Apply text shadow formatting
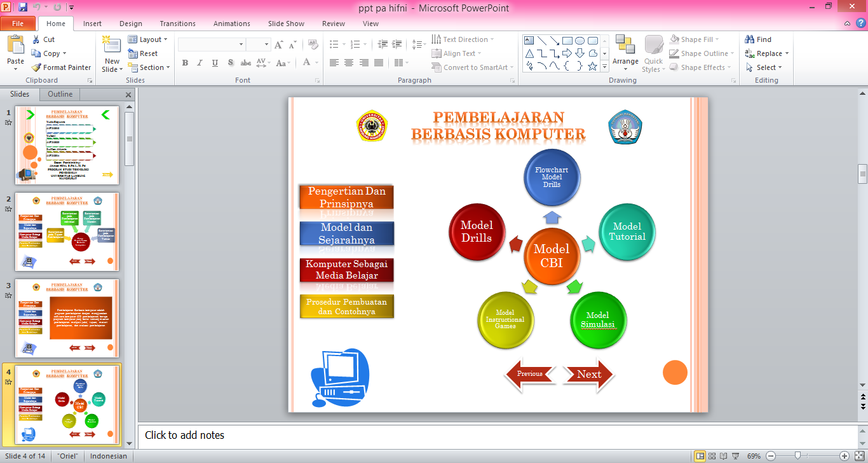 pos(231,63)
